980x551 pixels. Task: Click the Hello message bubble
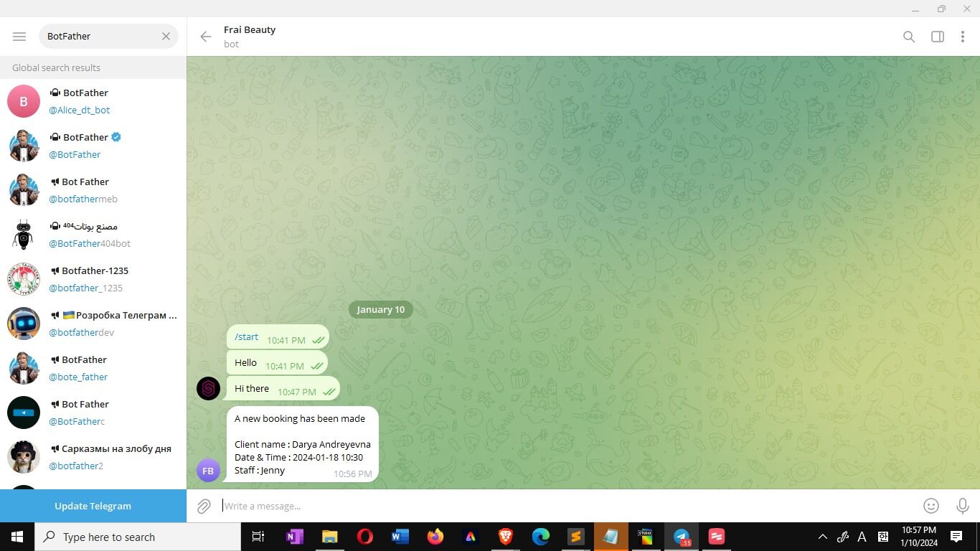(x=277, y=363)
